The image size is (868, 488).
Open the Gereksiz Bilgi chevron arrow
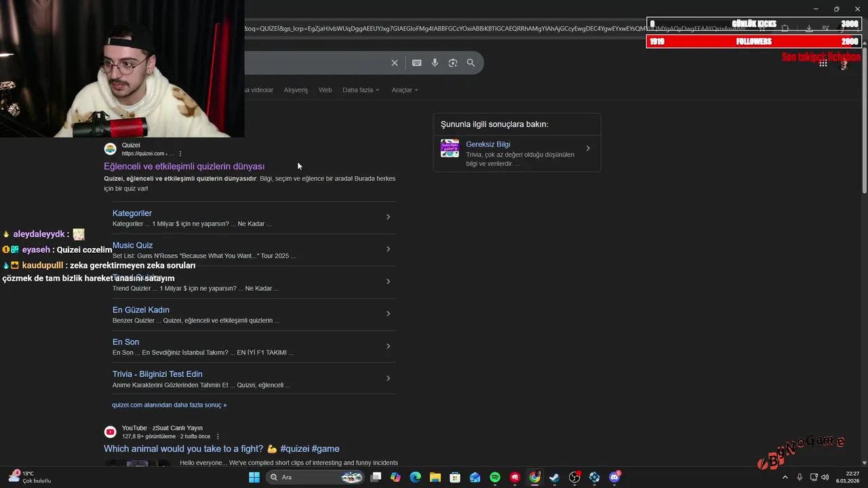[588, 148]
